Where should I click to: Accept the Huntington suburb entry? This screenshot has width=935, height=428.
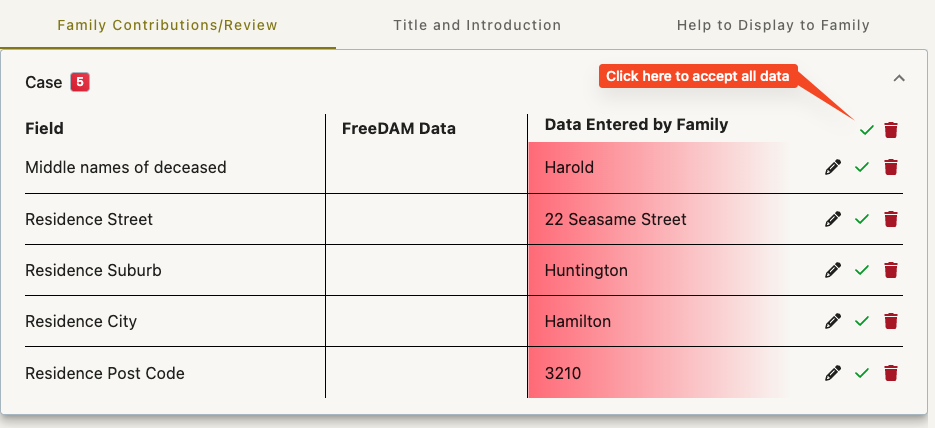pos(862,271)
